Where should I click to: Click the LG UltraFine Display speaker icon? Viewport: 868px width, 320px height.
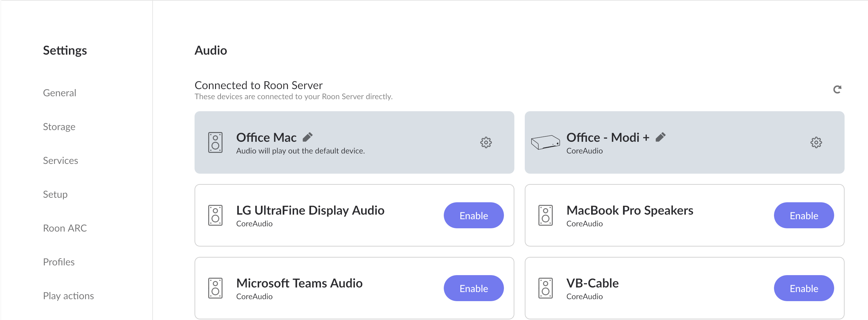[215, 215]
